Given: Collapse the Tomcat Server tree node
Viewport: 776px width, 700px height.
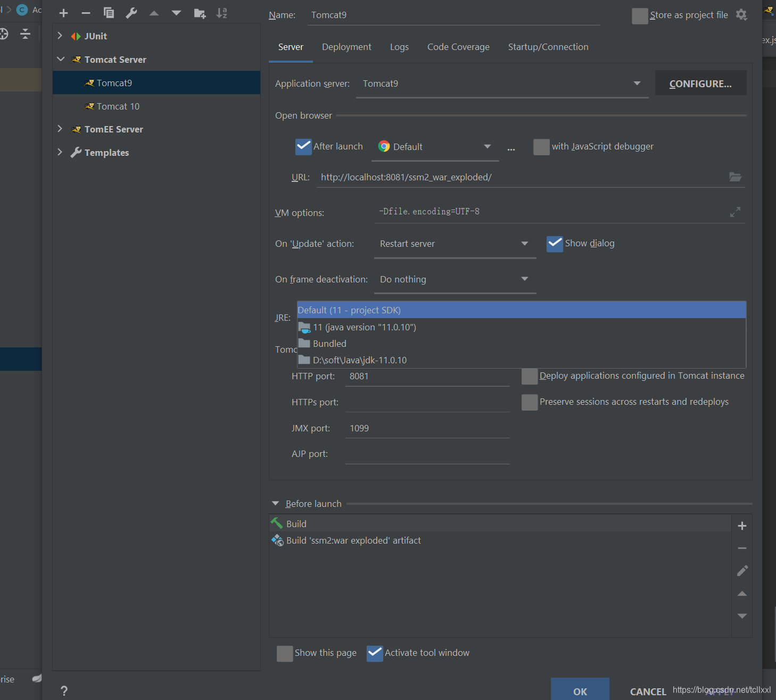Looking at the screenshot, I should [61, 59].
